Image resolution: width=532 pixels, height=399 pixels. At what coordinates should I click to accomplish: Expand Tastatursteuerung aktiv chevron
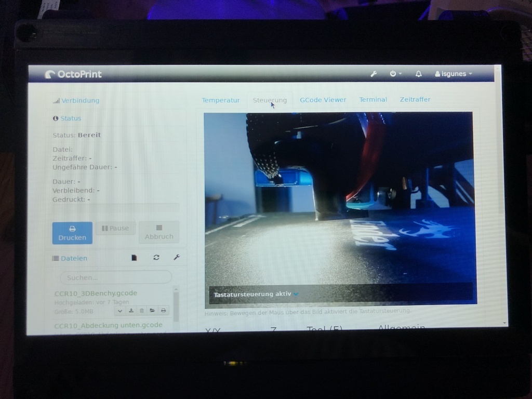coord(296,294)
